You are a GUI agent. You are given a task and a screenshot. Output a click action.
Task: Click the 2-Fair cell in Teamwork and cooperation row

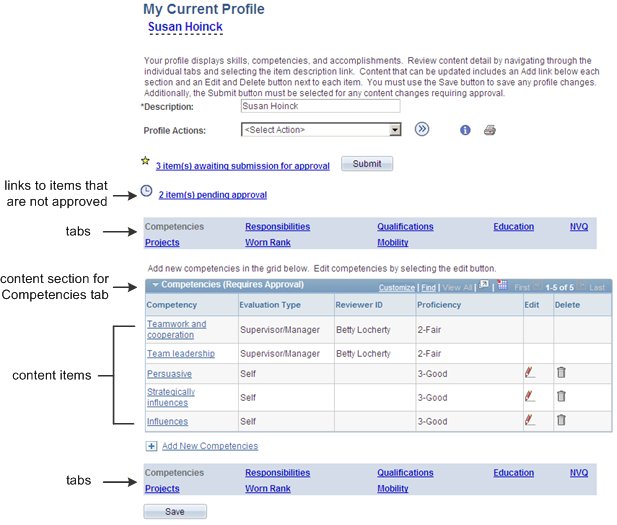429,329
